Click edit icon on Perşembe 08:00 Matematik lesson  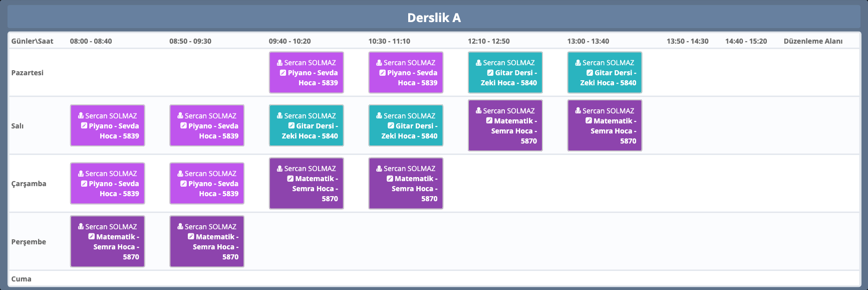click(91, 237)
